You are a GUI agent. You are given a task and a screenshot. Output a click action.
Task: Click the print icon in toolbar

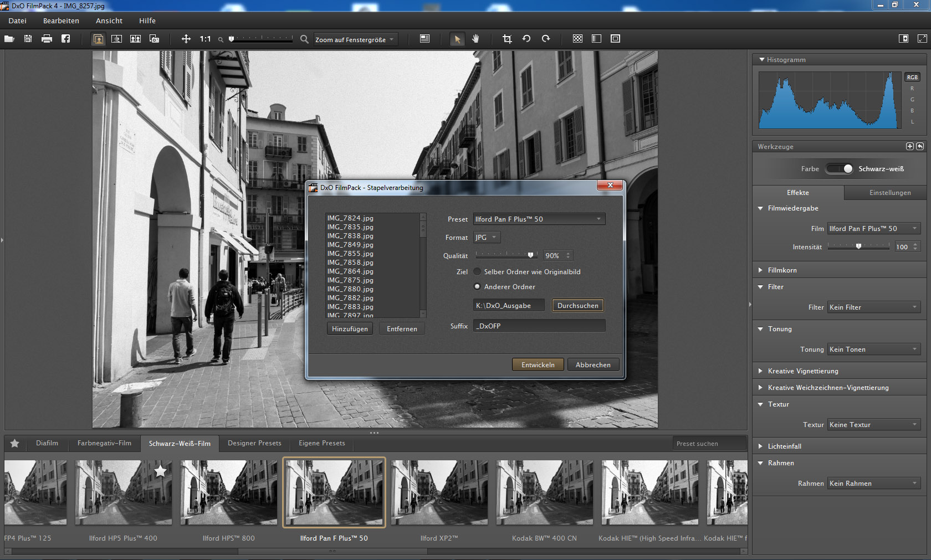pyautogui.click(x=47, y=39)
